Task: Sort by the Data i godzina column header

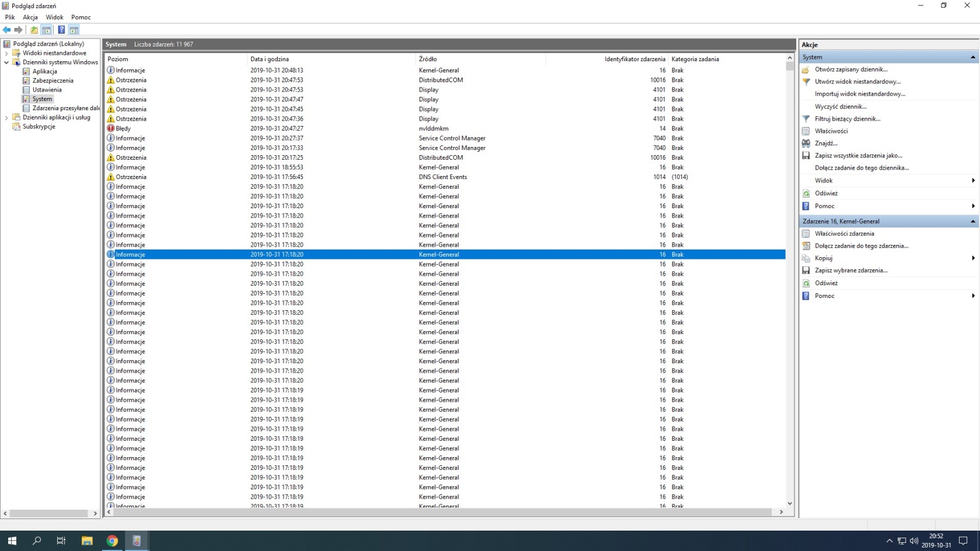Action: 331,59
